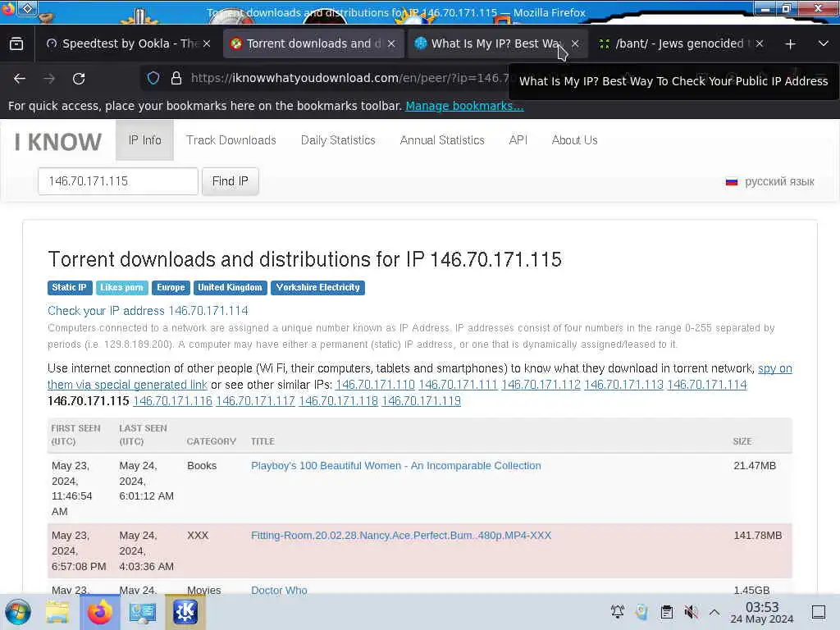This screenshot has height=630, width=840.
Task: Switch language to русский язык
Action: [x=779, y=181]
